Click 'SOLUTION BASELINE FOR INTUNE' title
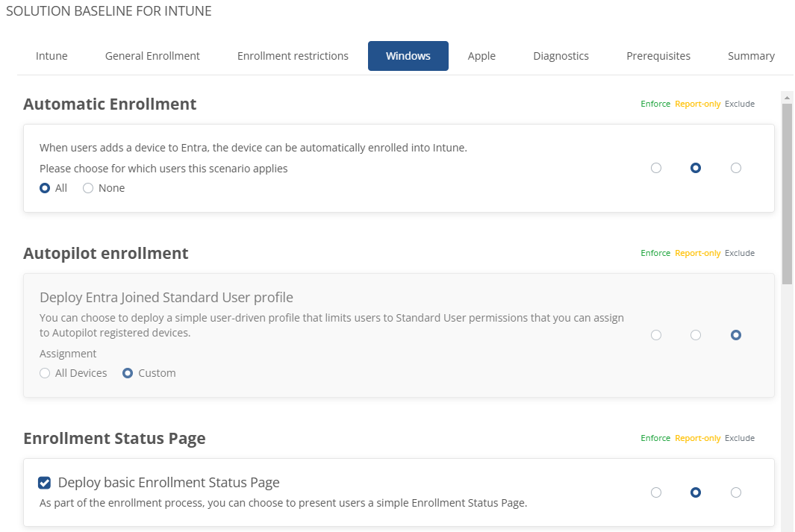The width and height of the screenshot is (795, 532). (x=109, y=11)
